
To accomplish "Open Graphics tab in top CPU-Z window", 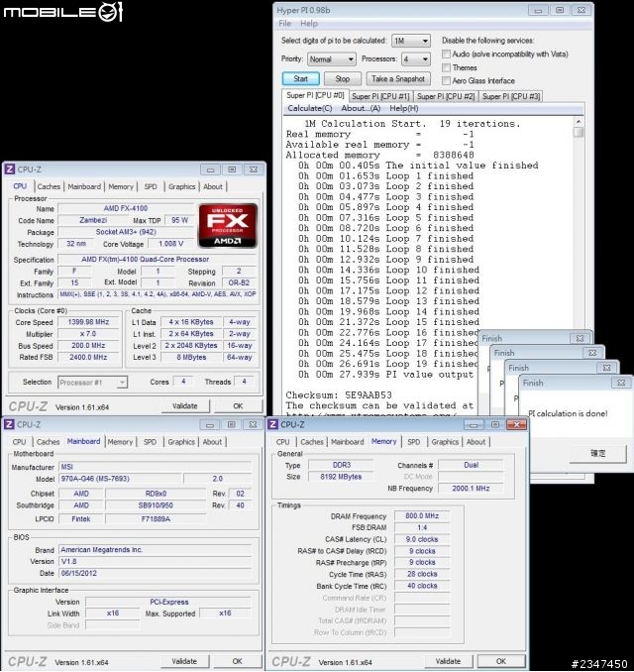I will point(181,187).
